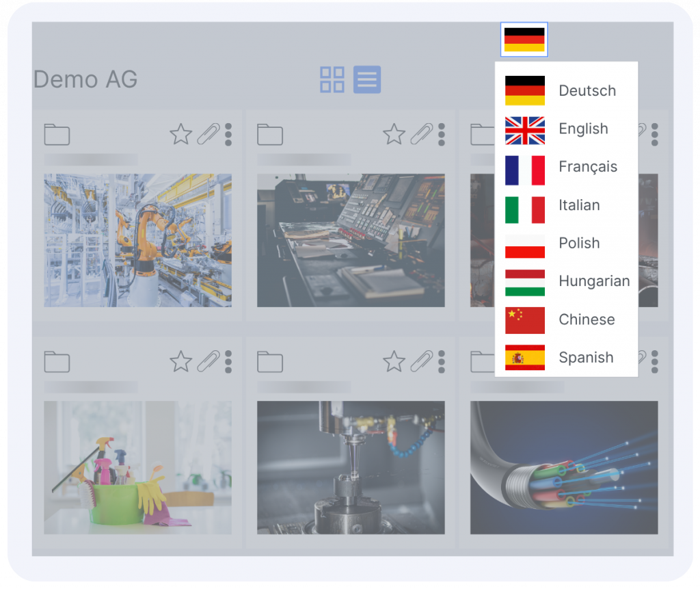Click the Demo AG title
Image resolution: width=700 pixels, height=589 pixels.
click(85, 80)
